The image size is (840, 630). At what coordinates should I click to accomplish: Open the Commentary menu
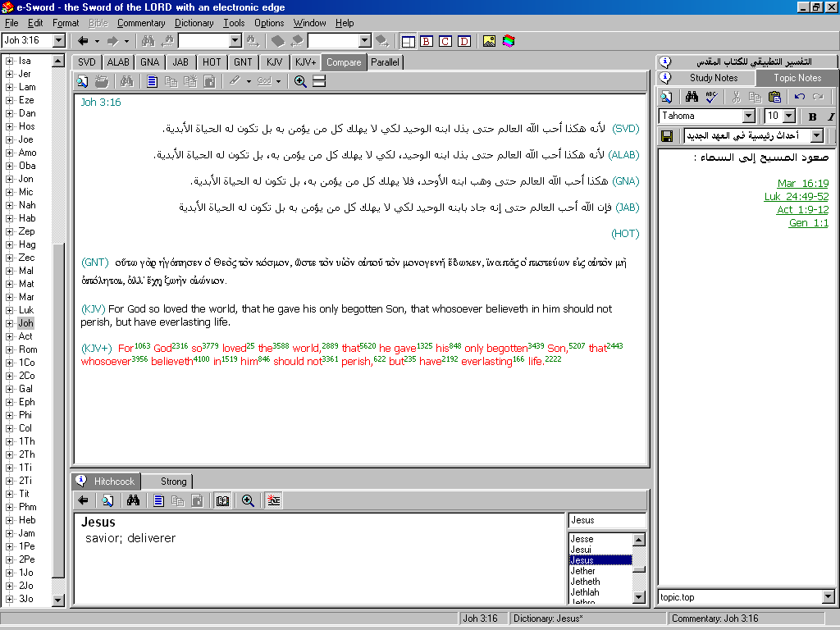141,23
